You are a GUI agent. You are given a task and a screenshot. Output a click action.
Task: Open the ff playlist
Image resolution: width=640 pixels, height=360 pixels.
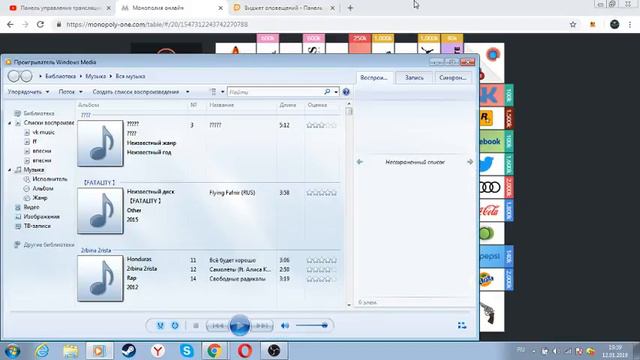click(x=35, y=141)
